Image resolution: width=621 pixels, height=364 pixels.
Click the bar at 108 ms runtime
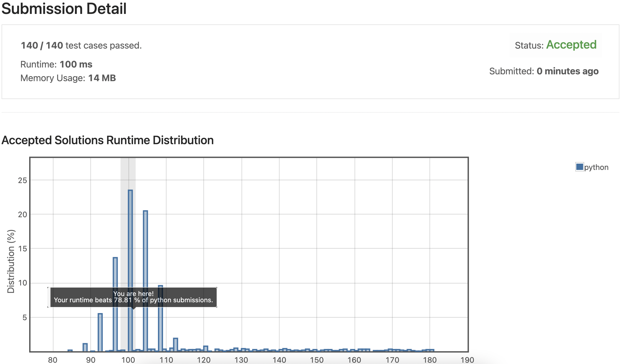tap(161, 328)
